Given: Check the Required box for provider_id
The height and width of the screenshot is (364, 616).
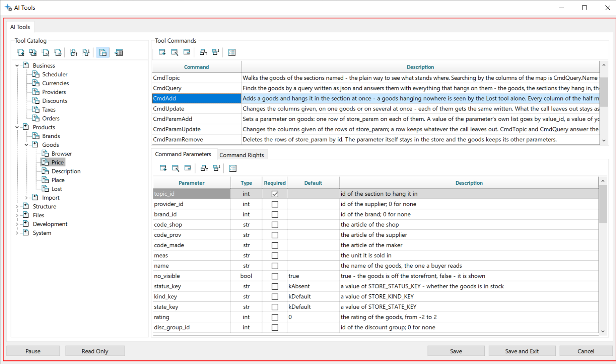Looking at the screenshot, I should pyautogui.click(x=275, y=204).
